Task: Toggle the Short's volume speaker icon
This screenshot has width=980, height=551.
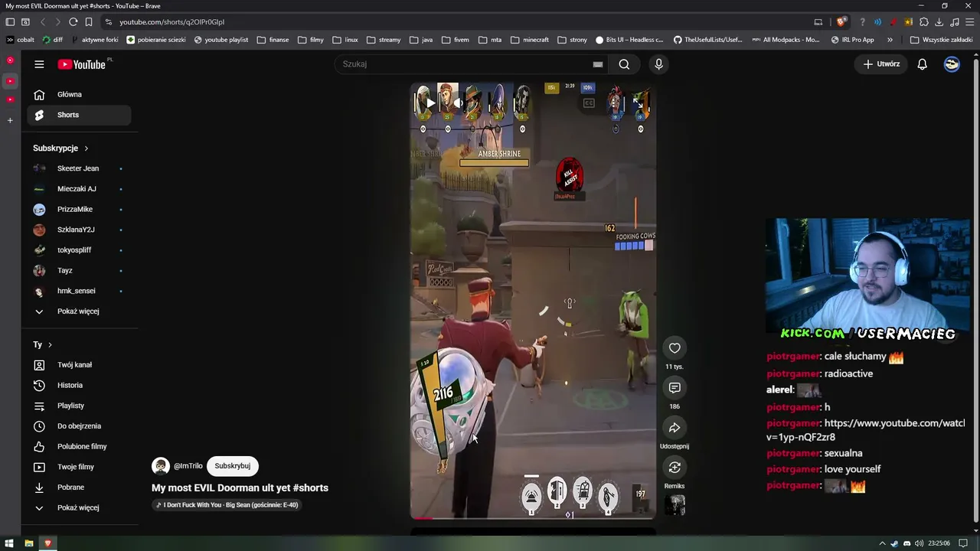Action: point(458,103)
